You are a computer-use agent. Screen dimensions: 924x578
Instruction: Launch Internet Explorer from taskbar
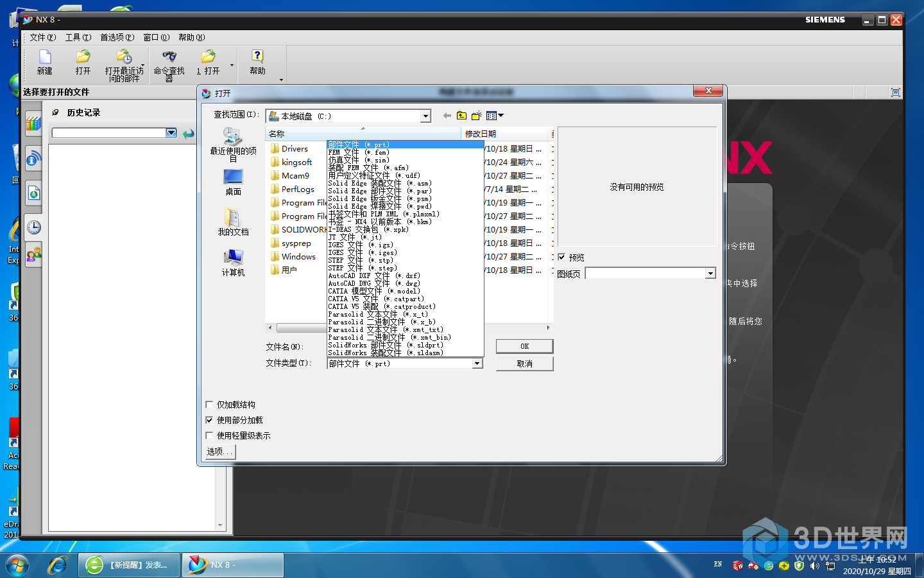(58, 565)
